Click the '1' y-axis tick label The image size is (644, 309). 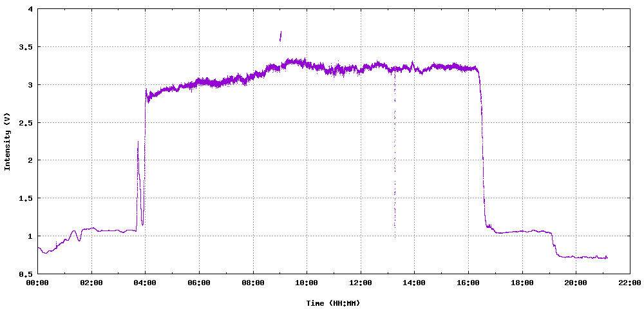[32, 236]
